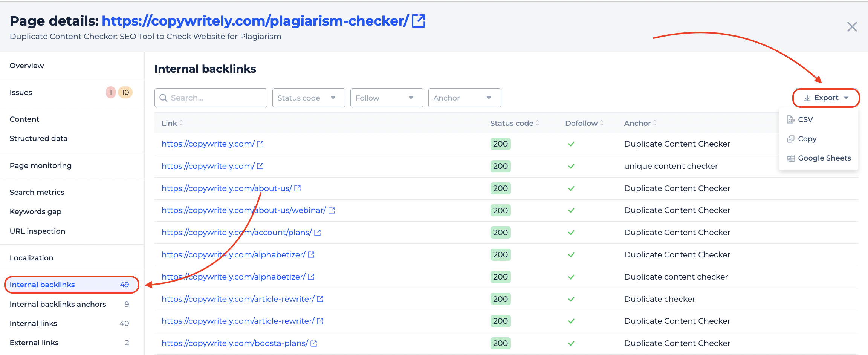
Task: Open external icon for account/plans/ link
Action: pyautogui.click(x=317, y=233)
